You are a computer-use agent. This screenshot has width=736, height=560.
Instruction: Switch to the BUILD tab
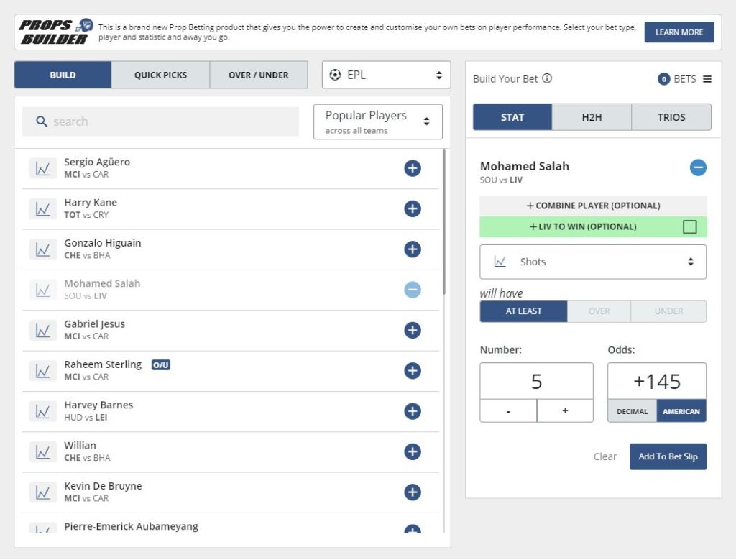pos(63,75)
